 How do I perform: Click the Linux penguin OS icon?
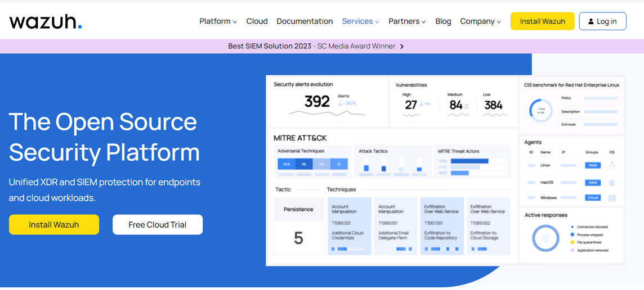coord(612,165)
